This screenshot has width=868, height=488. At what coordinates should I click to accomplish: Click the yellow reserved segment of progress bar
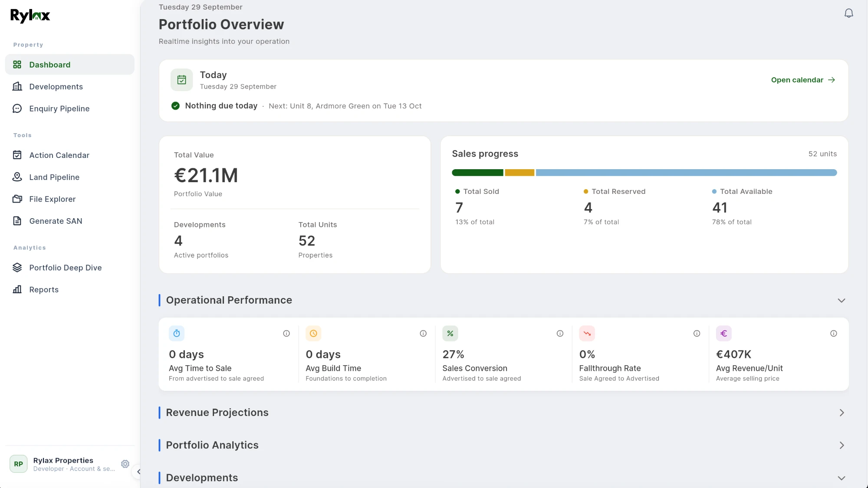pyautogui.click(x=519, y=173)
